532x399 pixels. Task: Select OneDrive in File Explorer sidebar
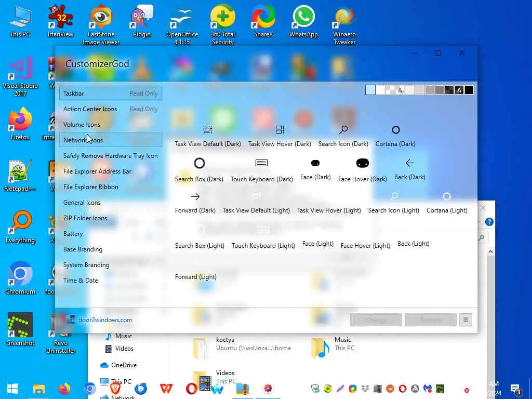click(119, 365)
